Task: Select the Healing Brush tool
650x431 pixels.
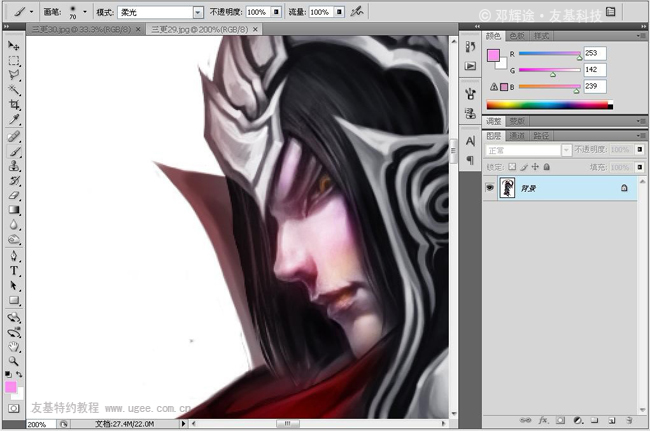Action: coord(14,136)
